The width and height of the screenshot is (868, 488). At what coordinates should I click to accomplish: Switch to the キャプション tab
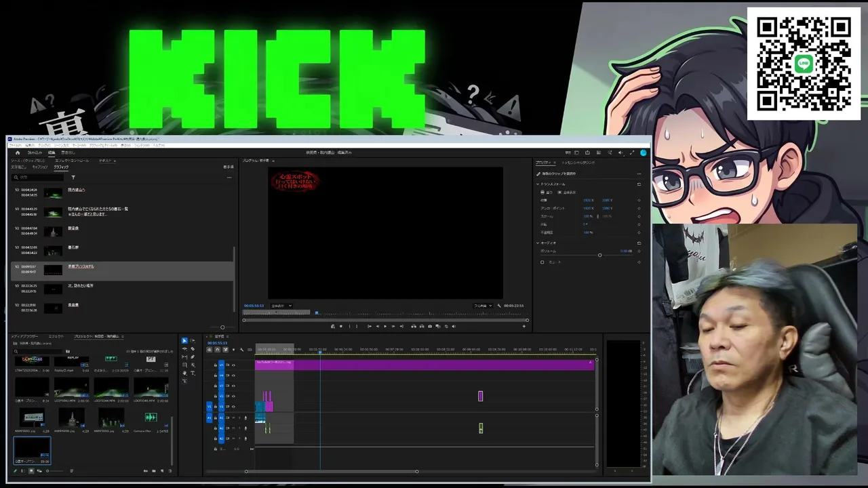click(x=40, y=167)
